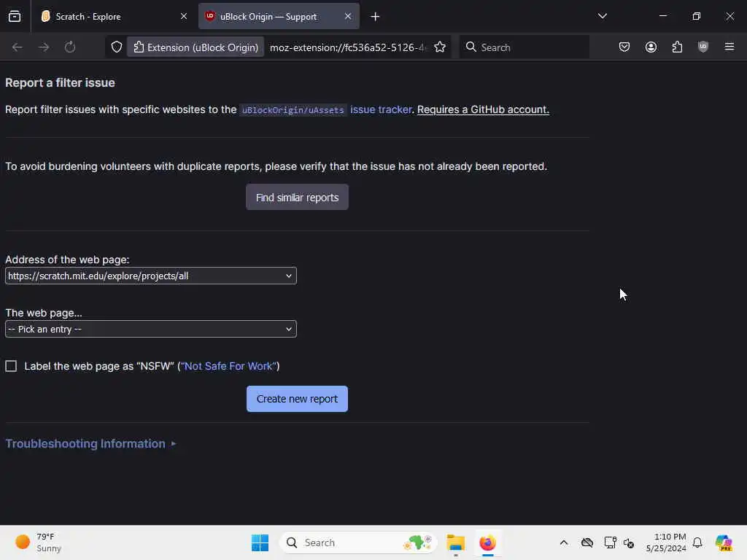Open the notifications bell icon
747x560 pixels.
[x=697, y=542]
